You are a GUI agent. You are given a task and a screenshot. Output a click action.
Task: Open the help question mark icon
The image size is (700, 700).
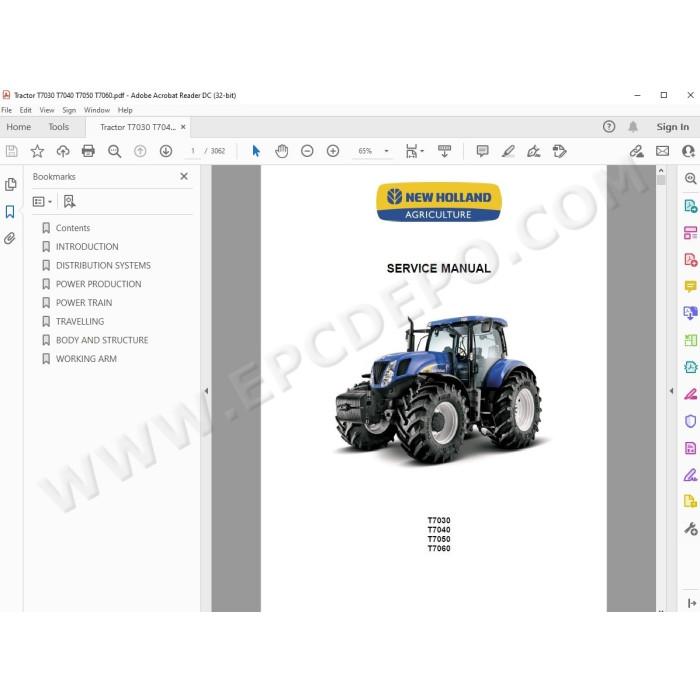pos(609,127)
